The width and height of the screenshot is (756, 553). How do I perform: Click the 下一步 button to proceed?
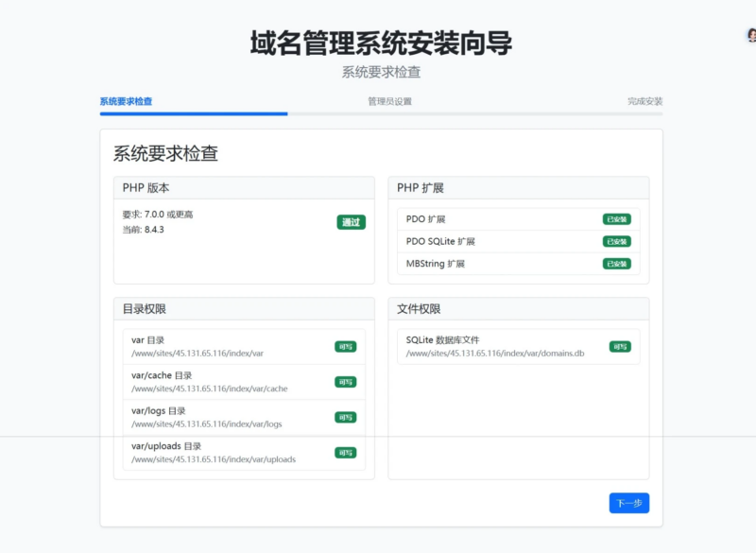tap(628, 503)
